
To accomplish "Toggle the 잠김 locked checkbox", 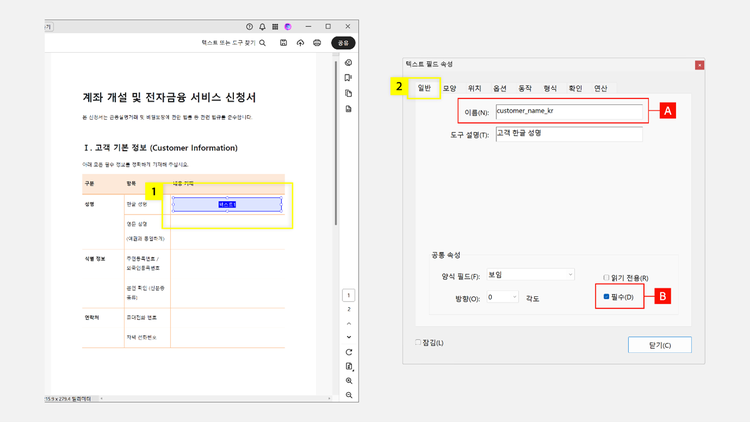I will [418, 342].
